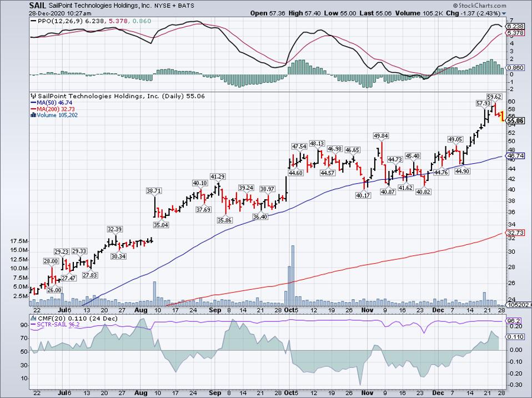The image size is (532, 398).
Task: Click the 48.13 price label
Action: 317,143
